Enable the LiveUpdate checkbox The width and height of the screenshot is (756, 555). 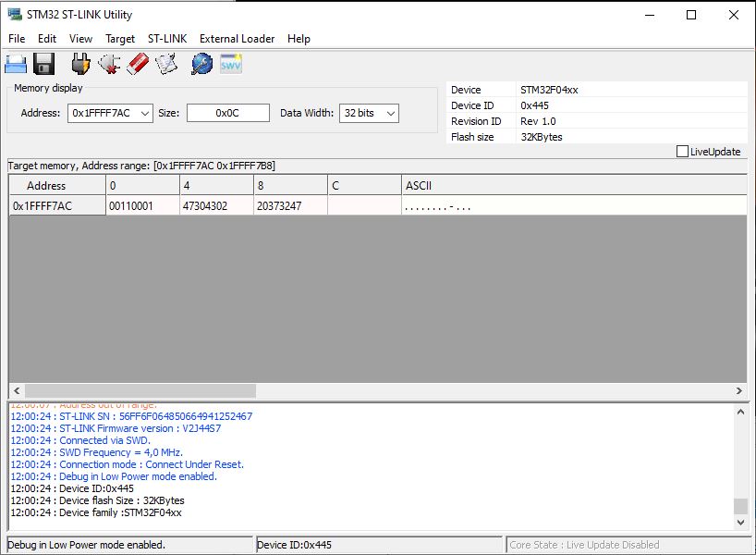pyautogui.click(x=682, y=152)
